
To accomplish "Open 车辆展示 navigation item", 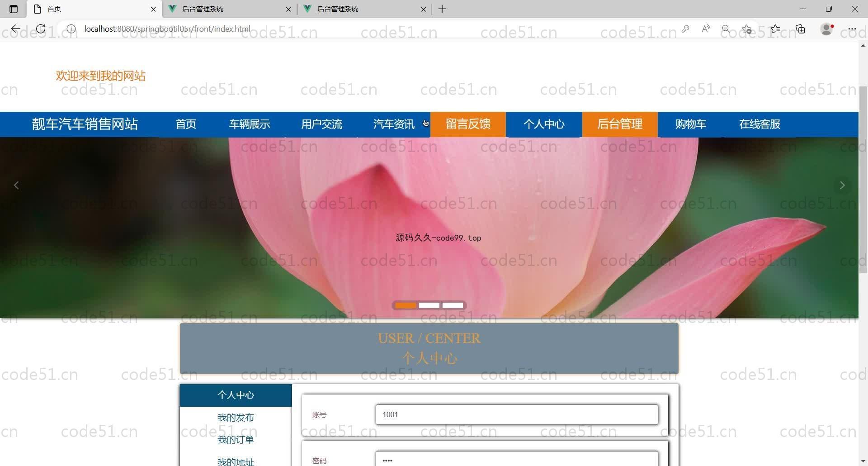I will coord(250,124).
